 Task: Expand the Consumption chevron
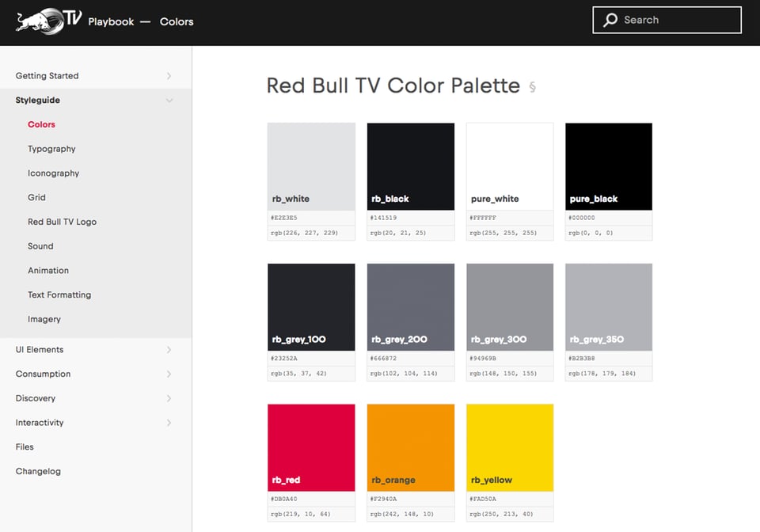click(x=169, y=374)
